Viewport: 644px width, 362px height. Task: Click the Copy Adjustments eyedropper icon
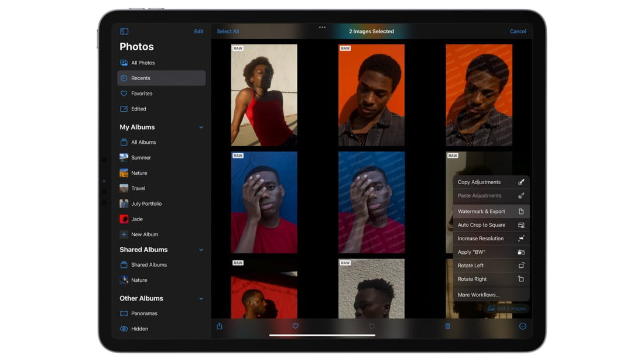[521, 182]
